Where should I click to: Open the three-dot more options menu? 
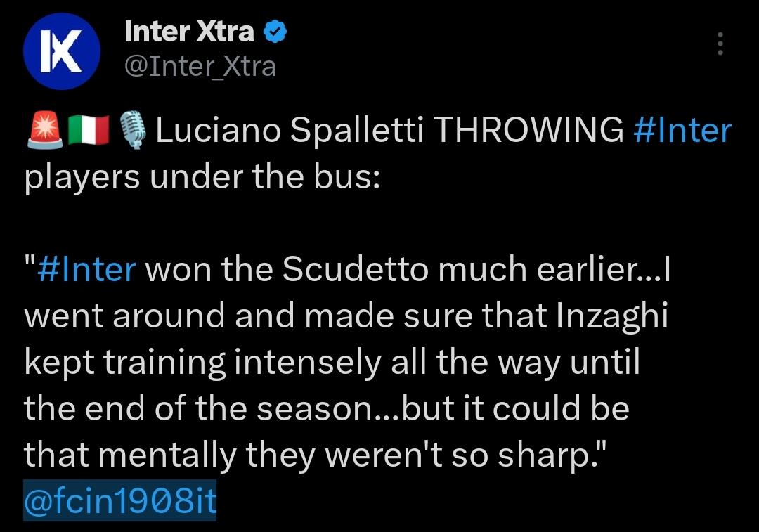point(720,44)
